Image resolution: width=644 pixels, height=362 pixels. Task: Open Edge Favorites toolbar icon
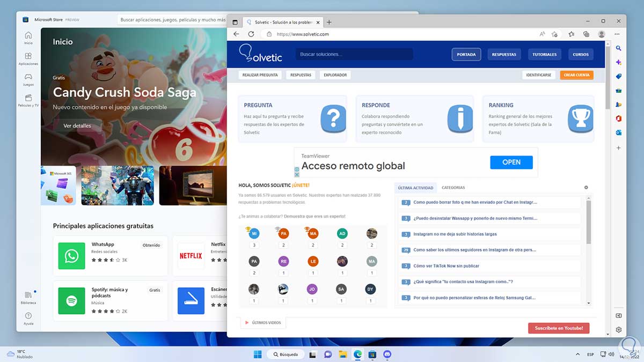(572, 34)
